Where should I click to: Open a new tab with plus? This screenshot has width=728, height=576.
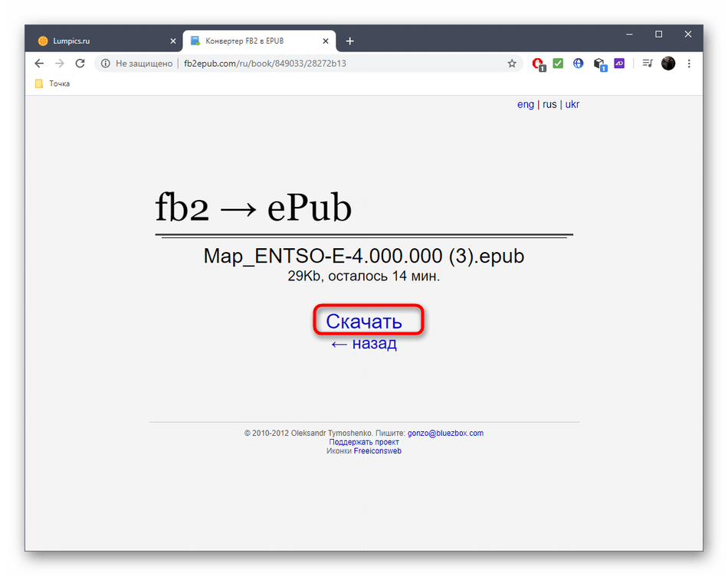pyautogui.click(x=349, y=41)
